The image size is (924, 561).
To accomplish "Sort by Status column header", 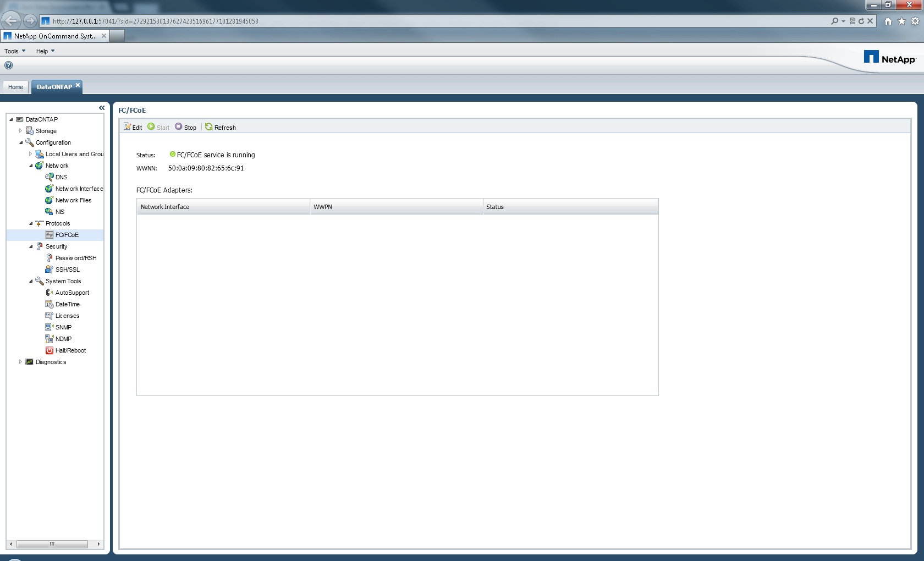I will (x=571, y=207).
